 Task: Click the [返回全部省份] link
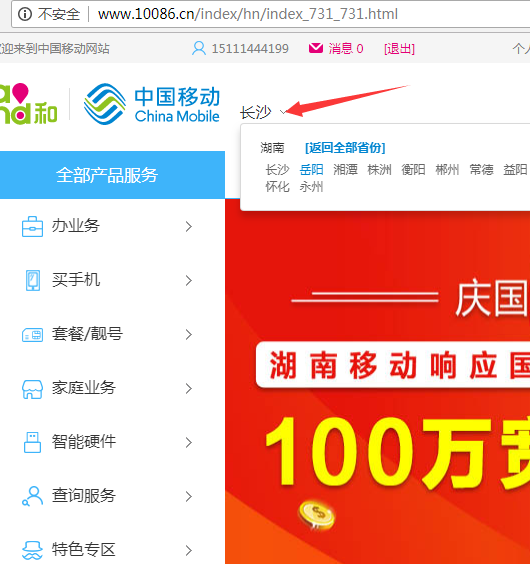[x=345, y=148]
